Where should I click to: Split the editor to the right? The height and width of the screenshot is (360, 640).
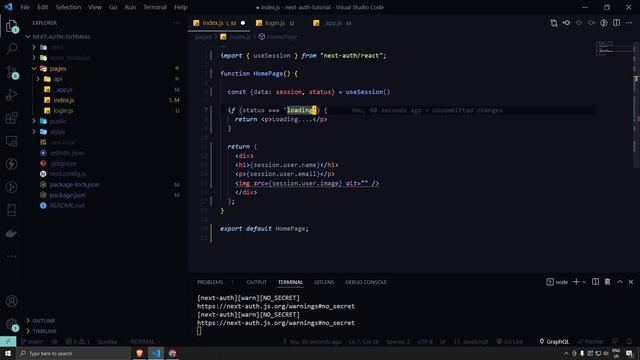coord(616,23)
